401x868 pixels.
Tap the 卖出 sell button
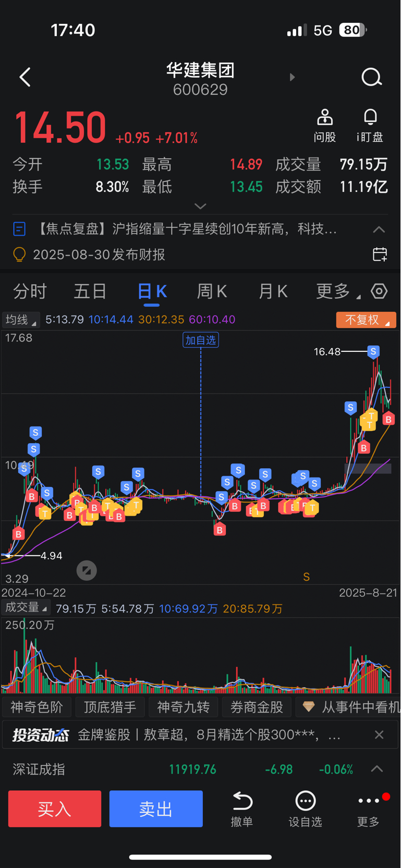(156, 809)
